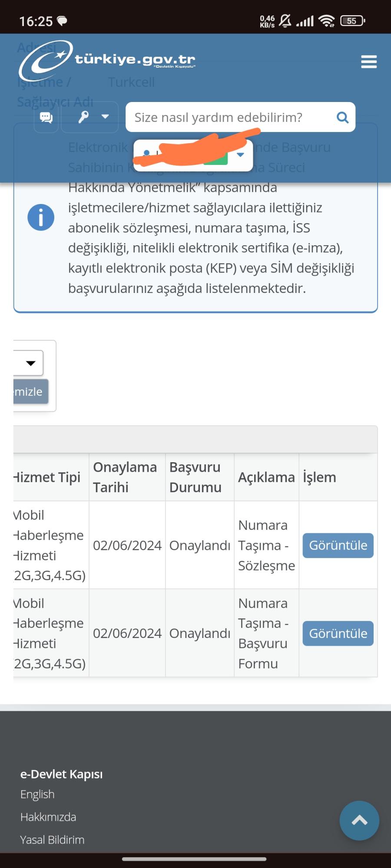Screen dimensions: 391x868
Task: Open the Yasal Bildirim link
Action: (x=52, y=840)
